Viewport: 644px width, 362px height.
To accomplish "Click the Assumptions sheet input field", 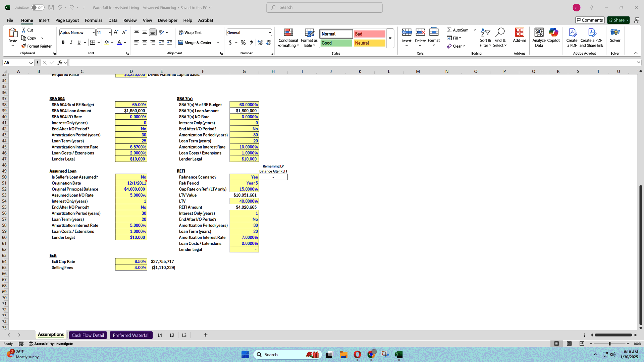I will 51,335.
